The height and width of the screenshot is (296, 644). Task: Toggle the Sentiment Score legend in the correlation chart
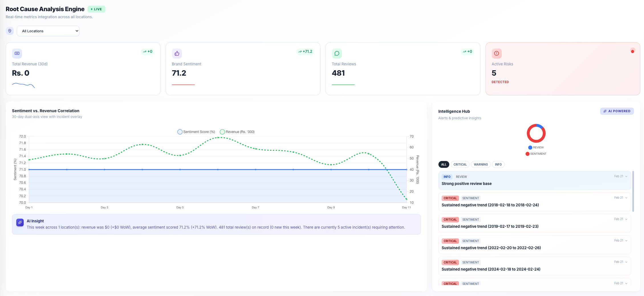coord(196,132)
